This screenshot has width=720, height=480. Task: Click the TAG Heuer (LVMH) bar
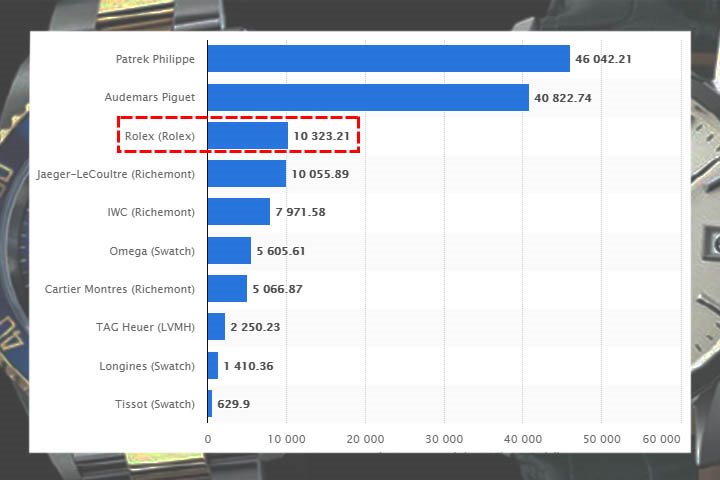coord(216,327)
